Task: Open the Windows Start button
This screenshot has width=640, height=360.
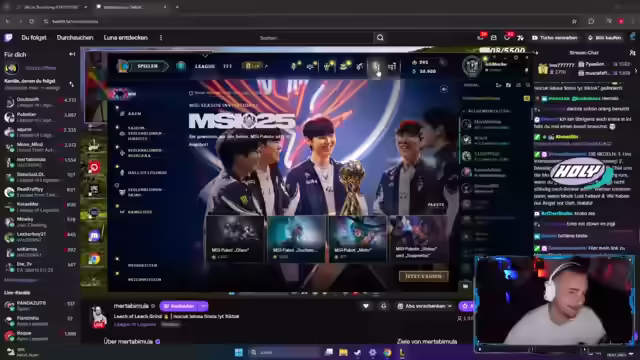Action: [239, 352]
